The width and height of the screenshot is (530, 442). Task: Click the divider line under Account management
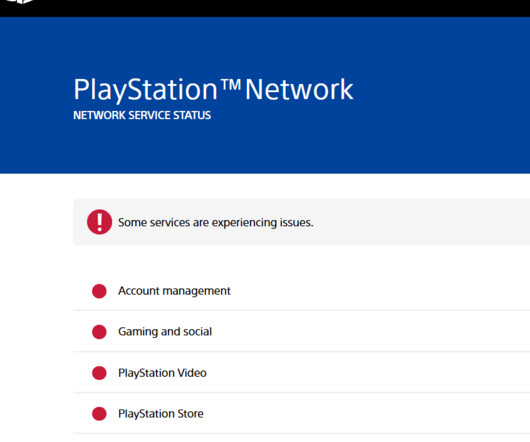302,310
